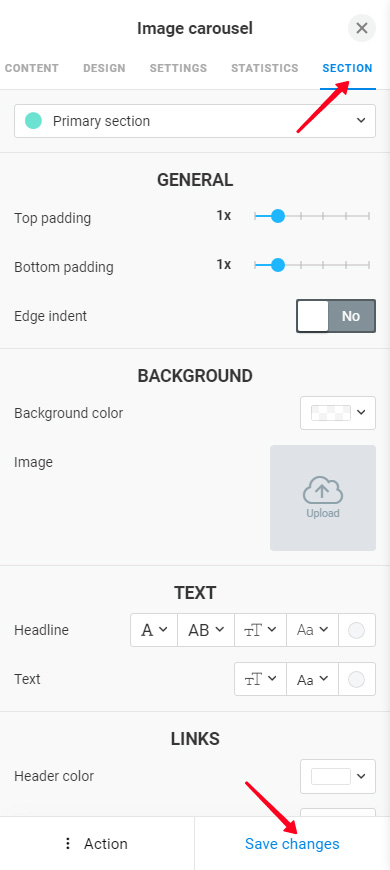
Task: Switch to the Content tab
Action: tap(32, 68)
